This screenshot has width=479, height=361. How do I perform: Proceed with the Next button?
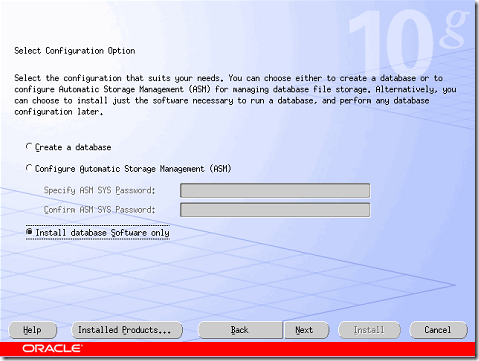pos(306,330)
